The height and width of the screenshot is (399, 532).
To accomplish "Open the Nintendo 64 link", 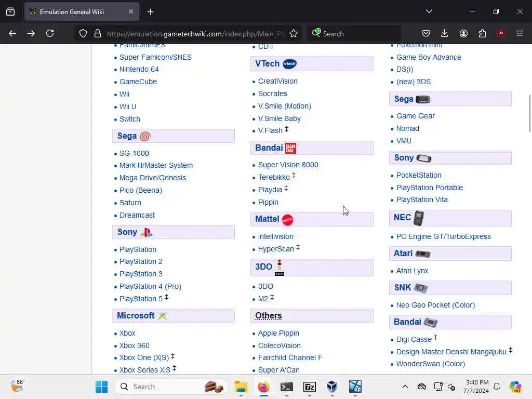I will point(139,69).
